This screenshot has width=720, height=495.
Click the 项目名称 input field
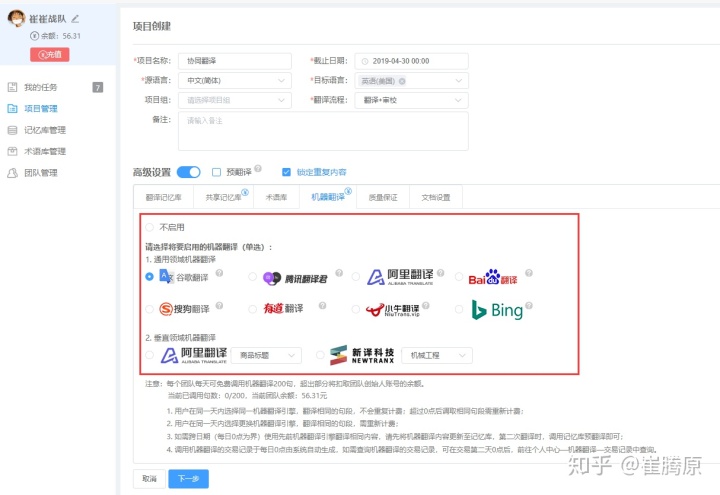tap(235, 61)
